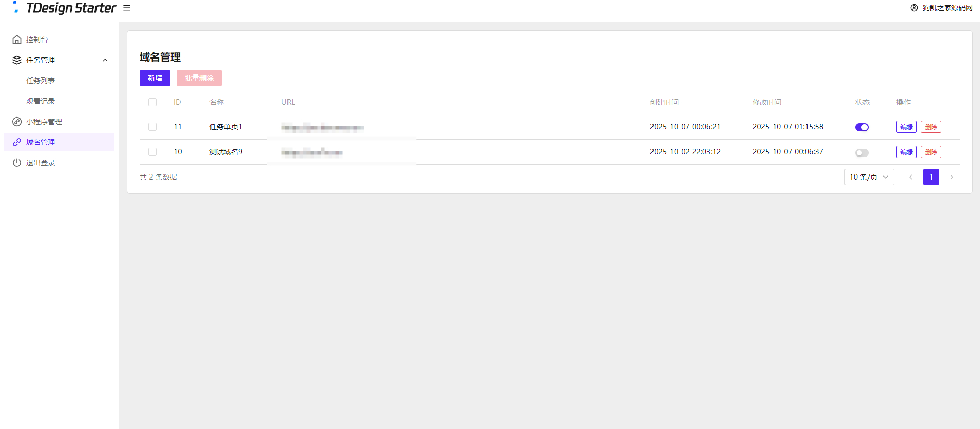Viewport: 980px width, 429px height.
Task: Collapse the 任务管理 submenu chevron
Action: (x=105, y=60)
